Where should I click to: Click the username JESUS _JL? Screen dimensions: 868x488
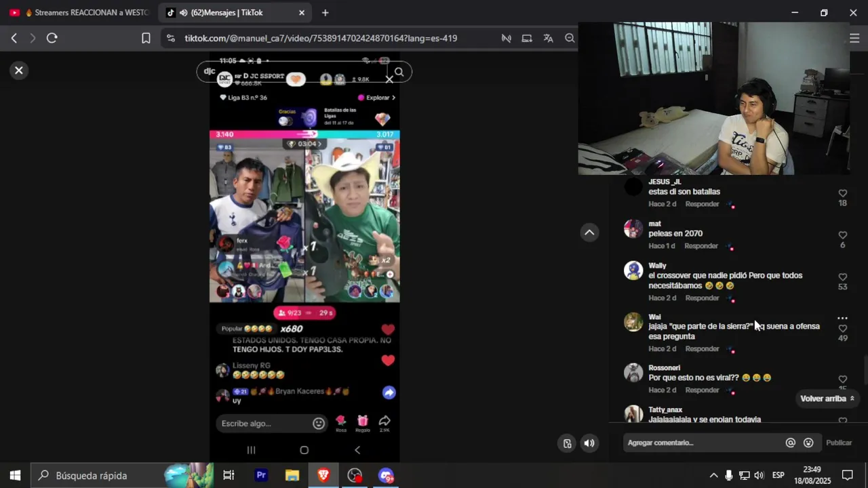click(665, 182)
